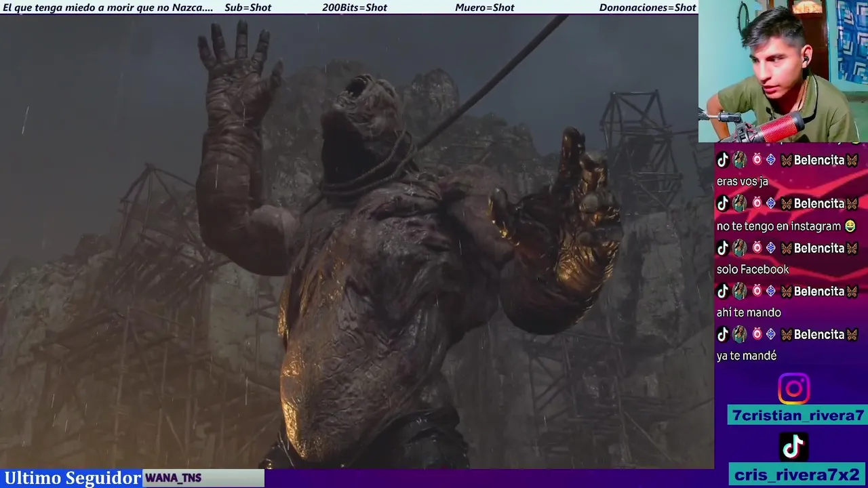Click the 'El que tenga miedo a morir' banner text
This screenshot has width=868, height=488.
point(108,7)
